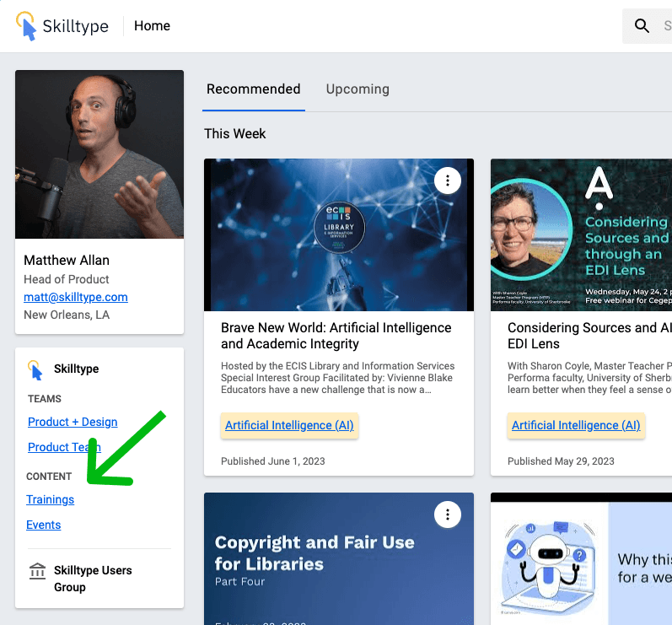This screenshot has height=625, width=672.
Task: Open the Considering Sources EDI Lens image
Action: 581,235
